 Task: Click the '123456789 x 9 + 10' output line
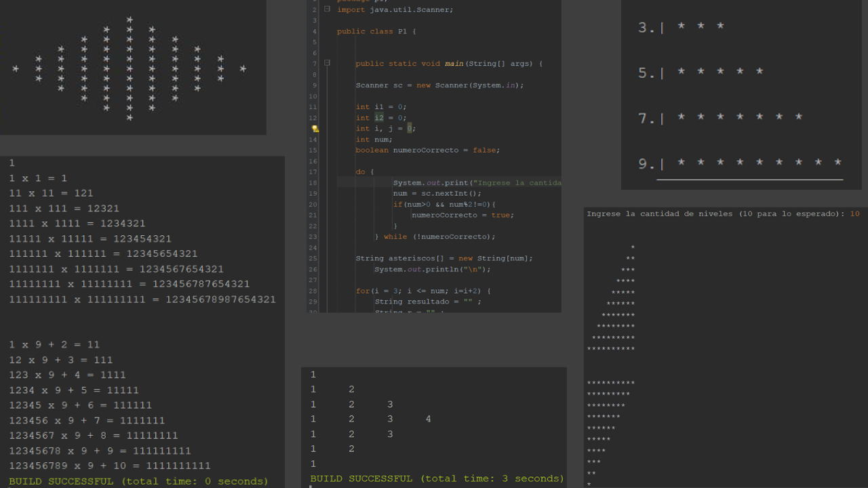pos(110,466)
